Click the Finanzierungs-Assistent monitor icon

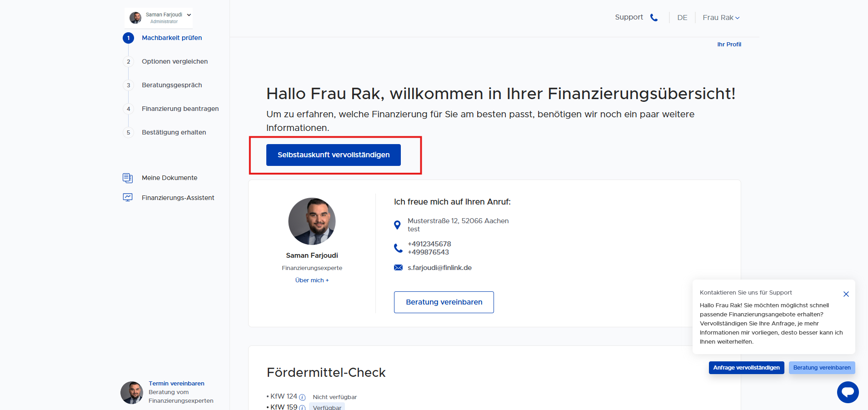128,198
